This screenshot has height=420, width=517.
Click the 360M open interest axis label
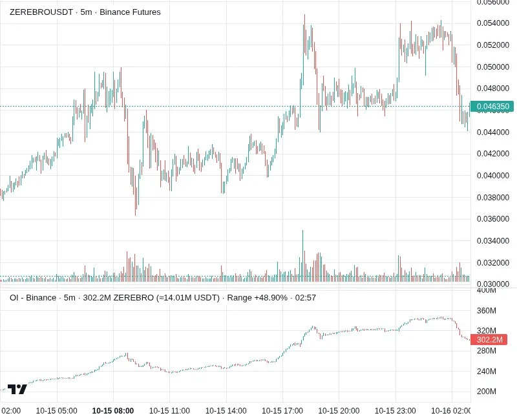click(487, 311)
